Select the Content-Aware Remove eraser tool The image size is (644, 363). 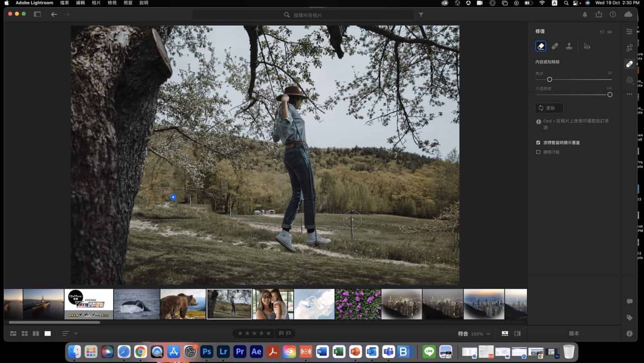point(541,46)
